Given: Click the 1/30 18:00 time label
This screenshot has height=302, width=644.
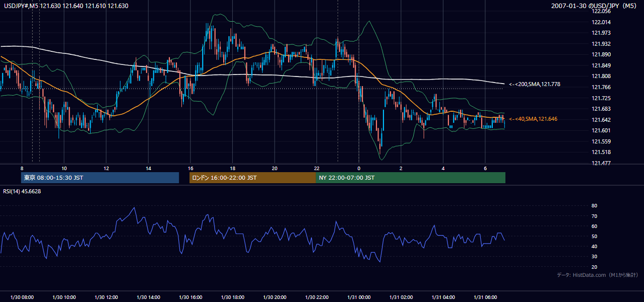Looking at the screenshot, I should tap(232, 297).
